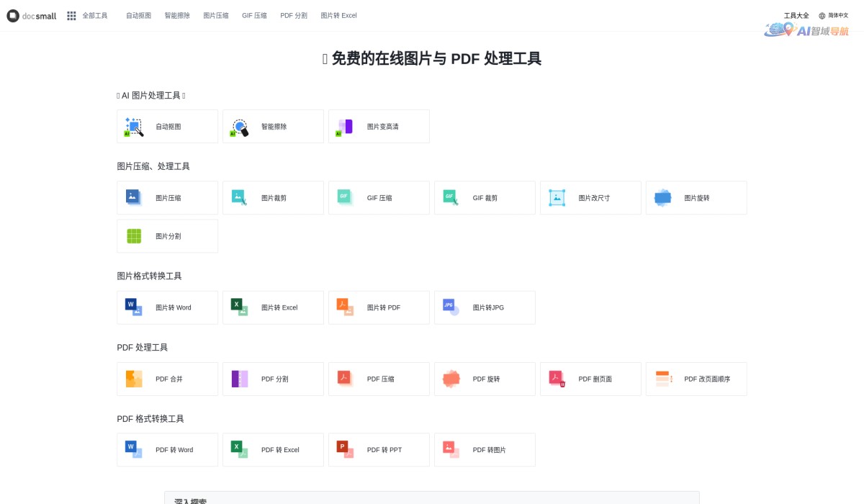This screenshot has width=864, height=504.
Task: Select the 图片旋转 rotation tool
Action: 696,197
